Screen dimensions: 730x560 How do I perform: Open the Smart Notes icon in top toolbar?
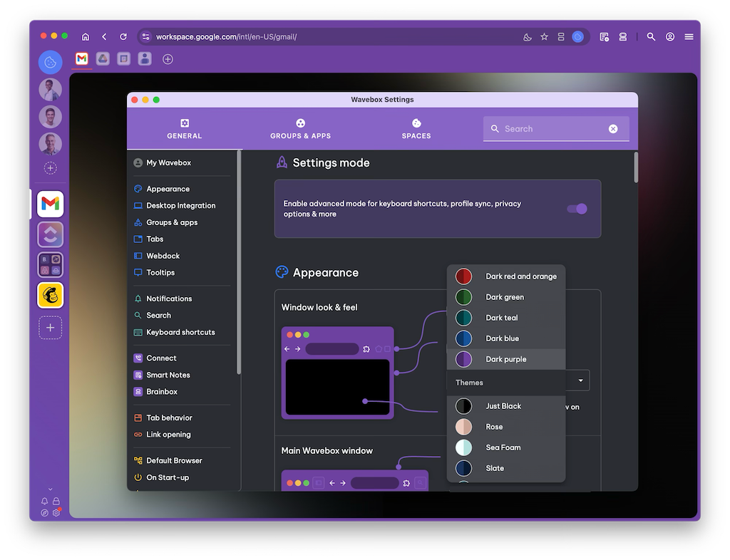pos(605,37)
